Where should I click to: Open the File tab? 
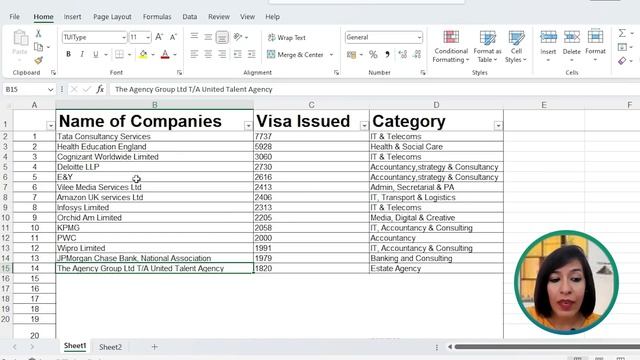click(x=14, y=17)
